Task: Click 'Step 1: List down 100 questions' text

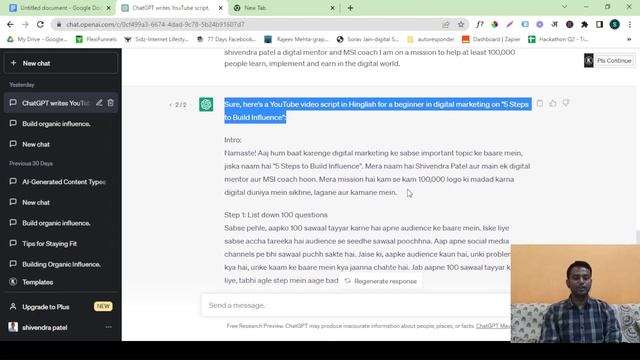Action: coord(276,215)
